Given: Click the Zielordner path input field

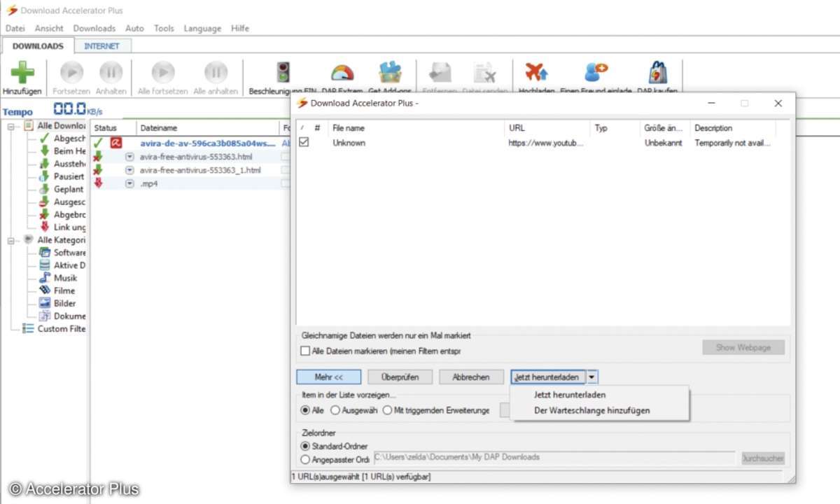Looking at the screenshot, I should (x=554, y=458).
